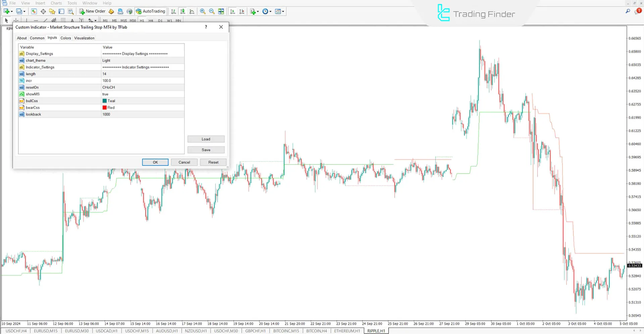Open a New Order from the toolbar
Image resolution: width=644 pixels, height=334 pixels.
[x=93, y=11]
